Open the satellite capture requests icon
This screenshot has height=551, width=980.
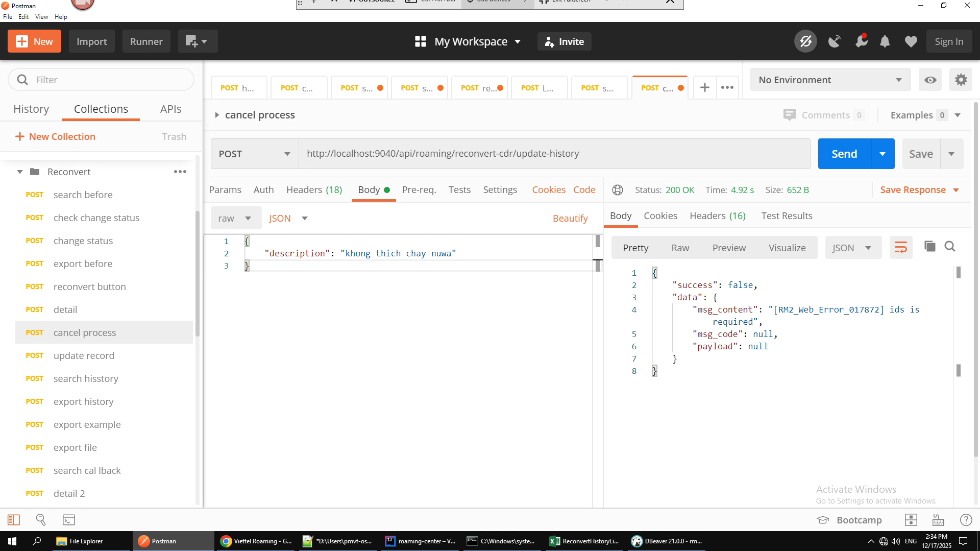pos(834,41)
